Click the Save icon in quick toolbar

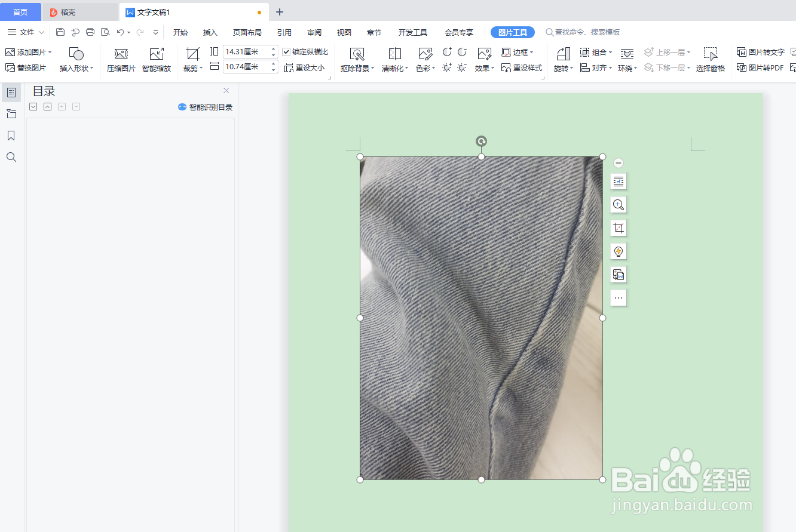pos(60,32)
